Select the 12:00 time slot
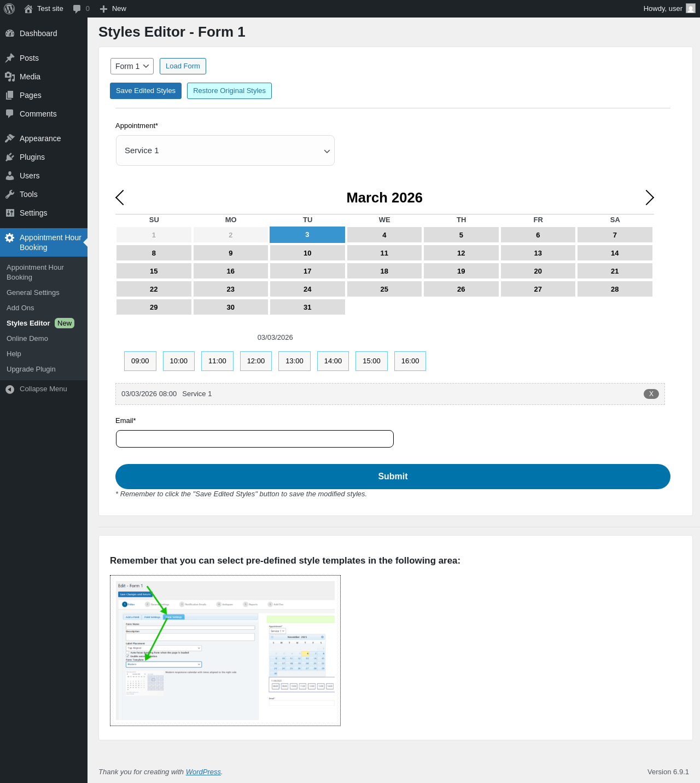Image resolution: width=700 pixels, height=783 pixels. click(256, 361)
